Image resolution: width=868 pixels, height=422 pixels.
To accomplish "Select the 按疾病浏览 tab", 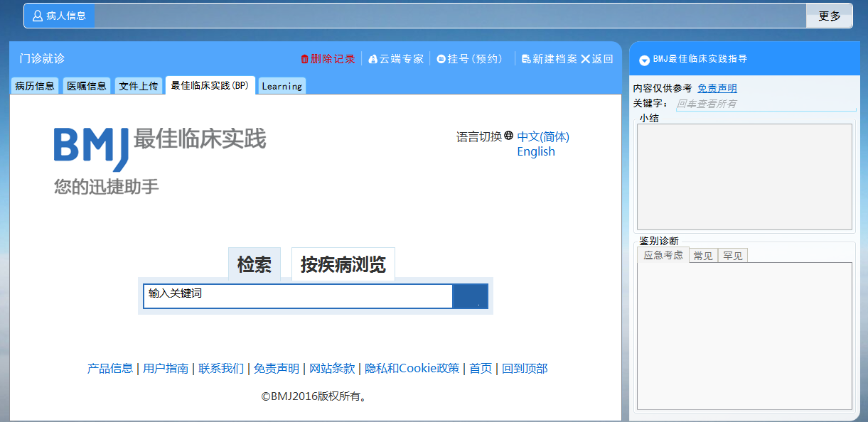I will coord(343,265).
